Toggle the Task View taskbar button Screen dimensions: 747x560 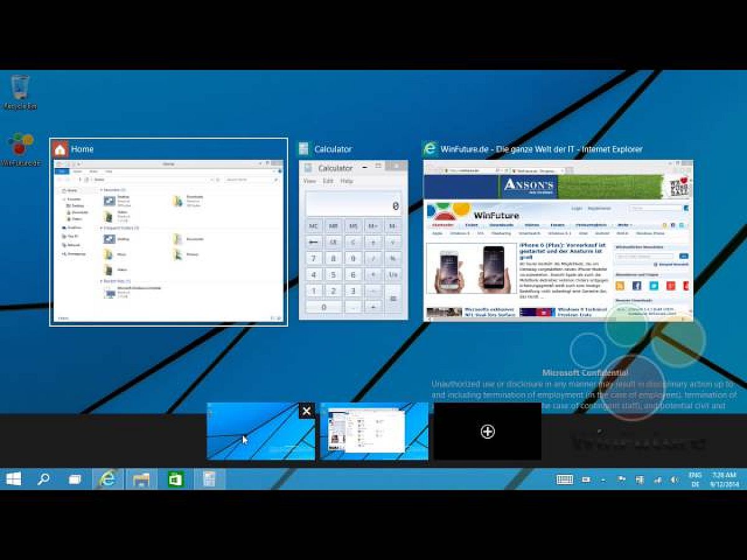pos(75,479)
